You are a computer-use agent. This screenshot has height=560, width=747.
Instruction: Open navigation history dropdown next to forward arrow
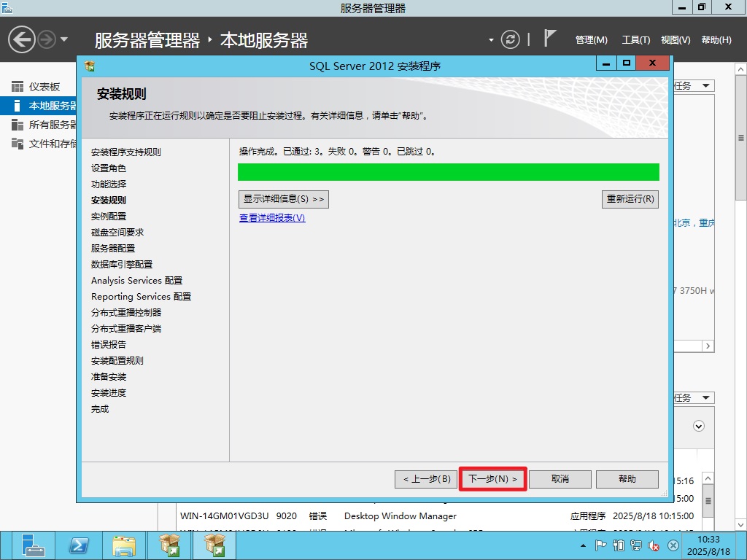(x=64, y=39)
